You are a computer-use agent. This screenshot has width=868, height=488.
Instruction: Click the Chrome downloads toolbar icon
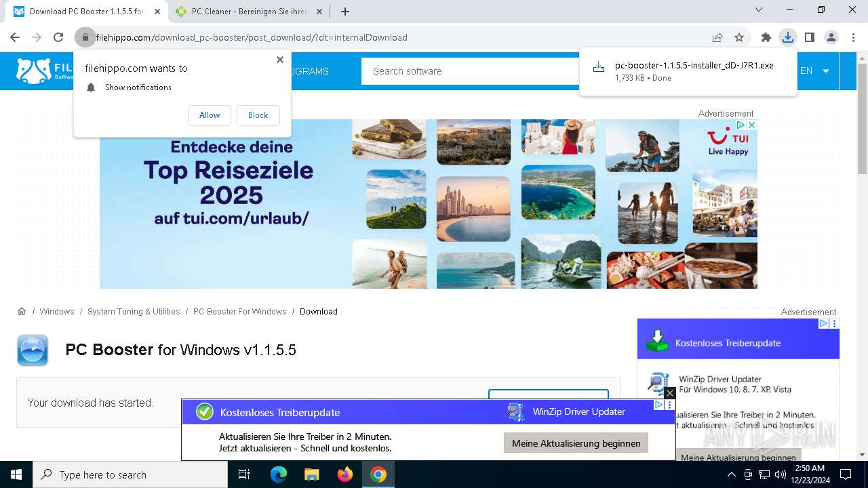pos(787,37)
